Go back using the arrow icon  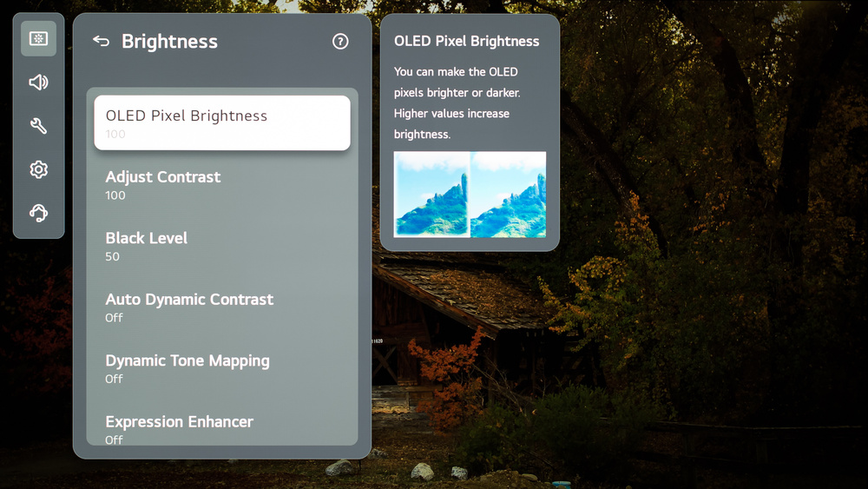[x=102, y=41]
